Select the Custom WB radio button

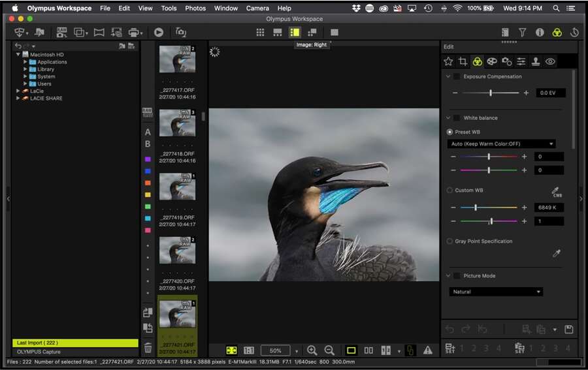coord(449,191)
